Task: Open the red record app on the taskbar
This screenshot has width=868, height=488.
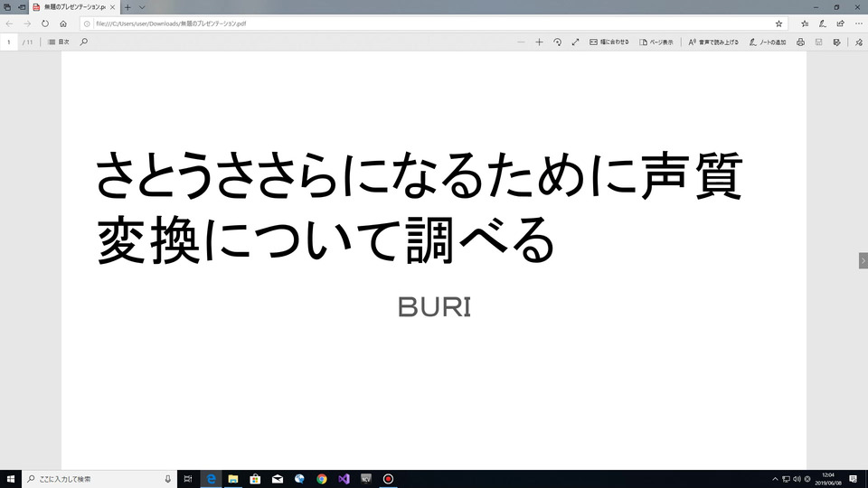Action: 388,479
